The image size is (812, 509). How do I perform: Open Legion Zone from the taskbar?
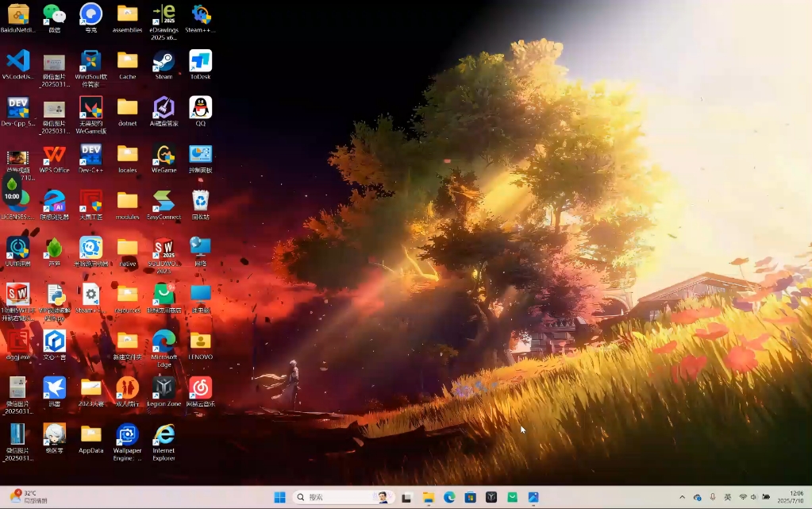[491, 498]
